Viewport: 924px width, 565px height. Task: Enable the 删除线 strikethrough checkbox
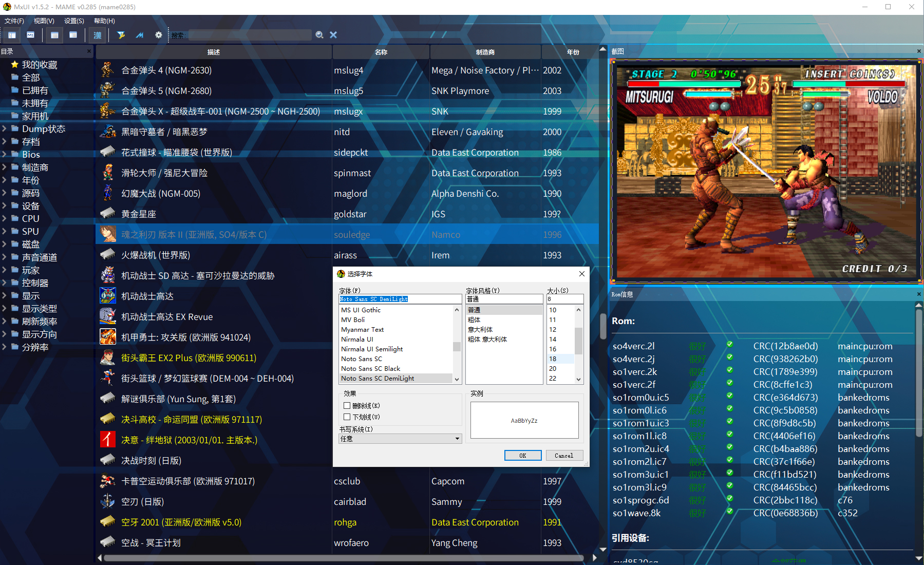(x=347, y=406)
